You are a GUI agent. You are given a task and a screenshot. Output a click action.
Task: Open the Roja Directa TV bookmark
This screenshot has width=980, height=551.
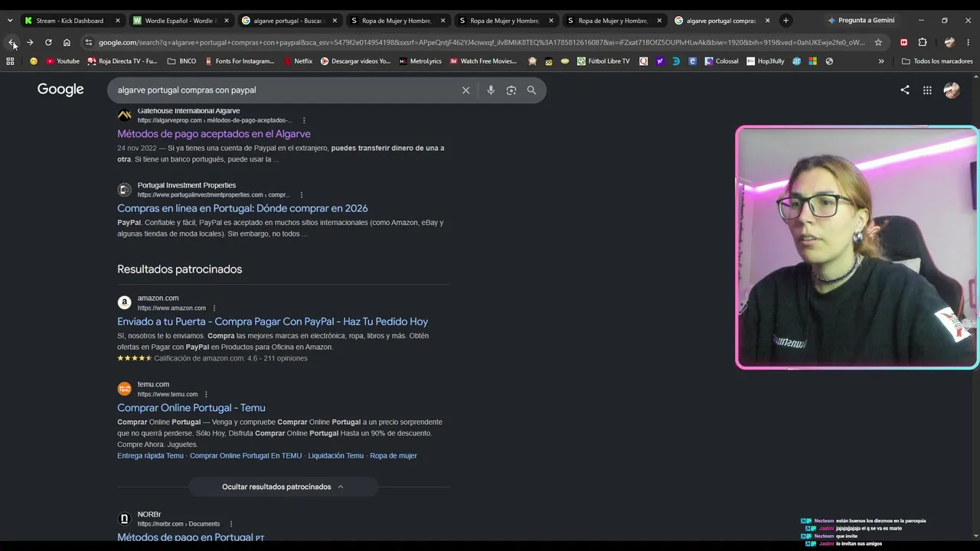point(122,61)
